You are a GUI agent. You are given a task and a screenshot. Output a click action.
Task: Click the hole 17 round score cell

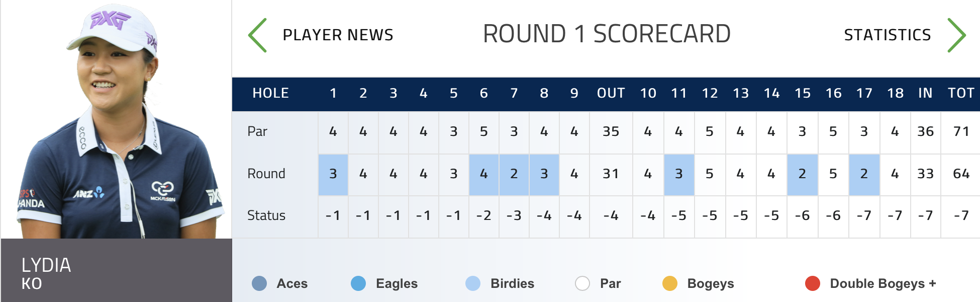click(864, 174)
